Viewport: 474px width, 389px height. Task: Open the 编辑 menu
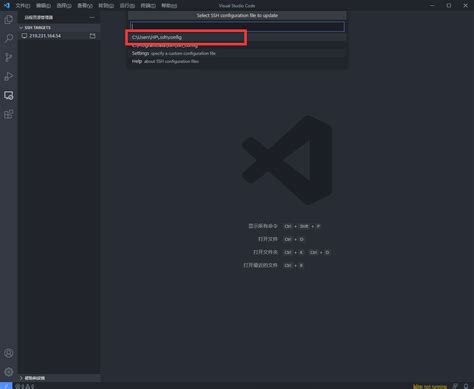click(43, 6)
